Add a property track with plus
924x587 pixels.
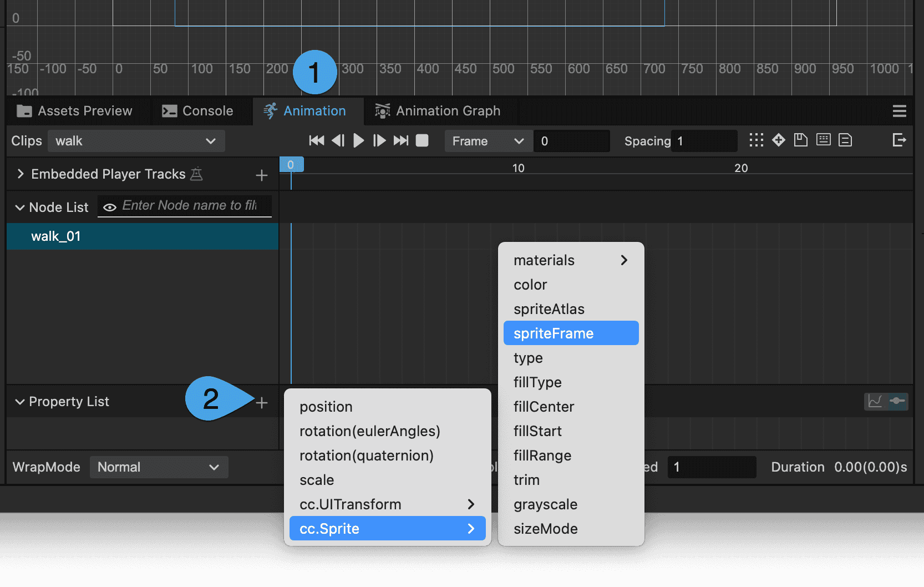[262, 403]
